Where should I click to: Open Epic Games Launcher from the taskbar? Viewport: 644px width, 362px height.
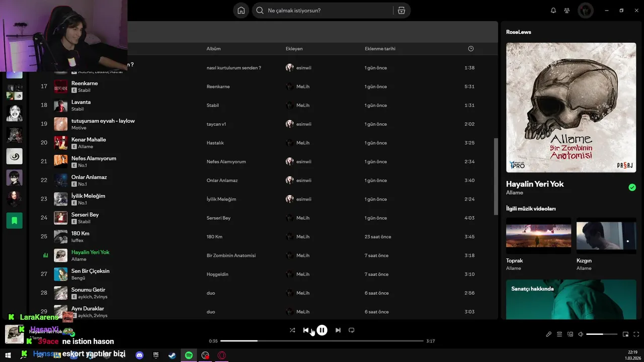(156, 355)
